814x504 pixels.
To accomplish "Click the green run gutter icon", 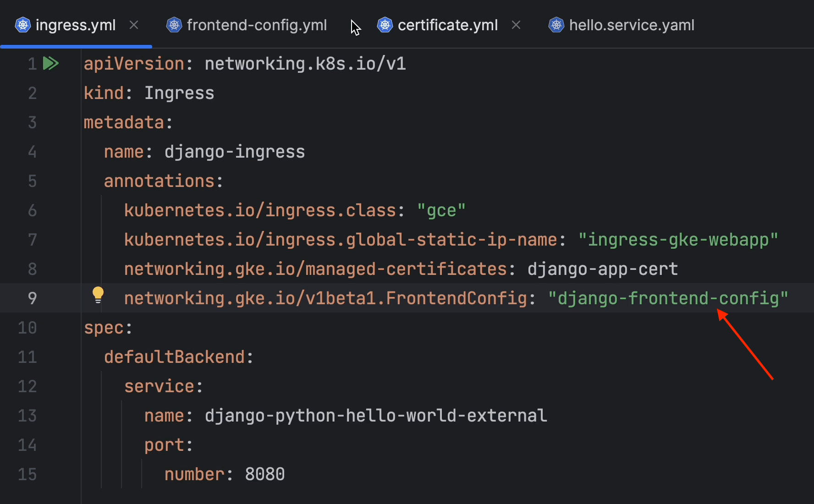I will click(x=50, y=63).
